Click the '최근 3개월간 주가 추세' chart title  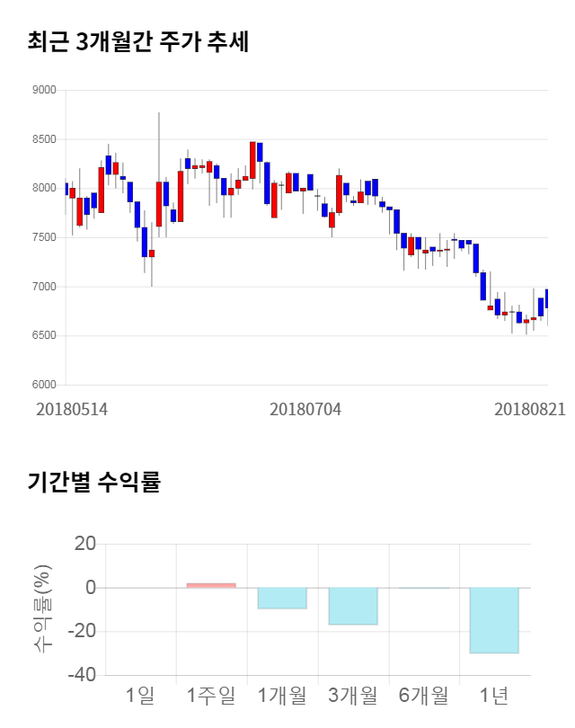pyautogui.click(x=138, y=41)
